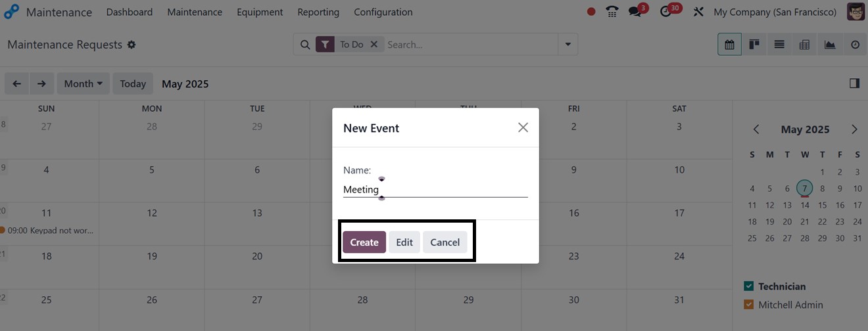This screenshot has height=331, width=868.
Task: Switch to Graph view
Action: click(x=830, y=45)
